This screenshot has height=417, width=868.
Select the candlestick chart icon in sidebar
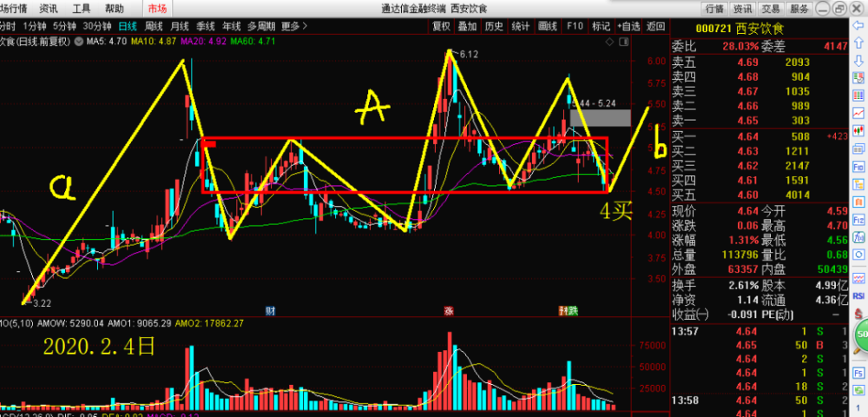858,130
